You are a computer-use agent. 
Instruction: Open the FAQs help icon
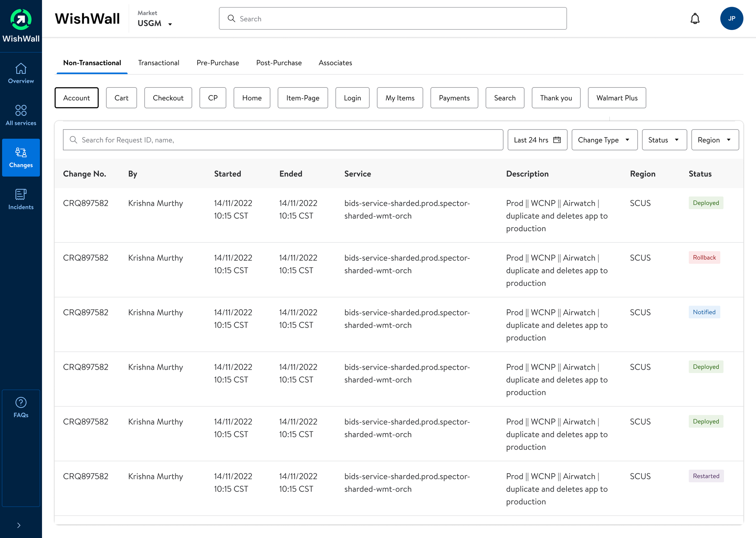point(21,402)
